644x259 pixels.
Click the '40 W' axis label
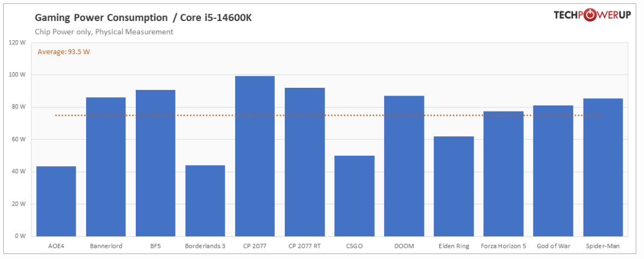(x=19, y=171)
